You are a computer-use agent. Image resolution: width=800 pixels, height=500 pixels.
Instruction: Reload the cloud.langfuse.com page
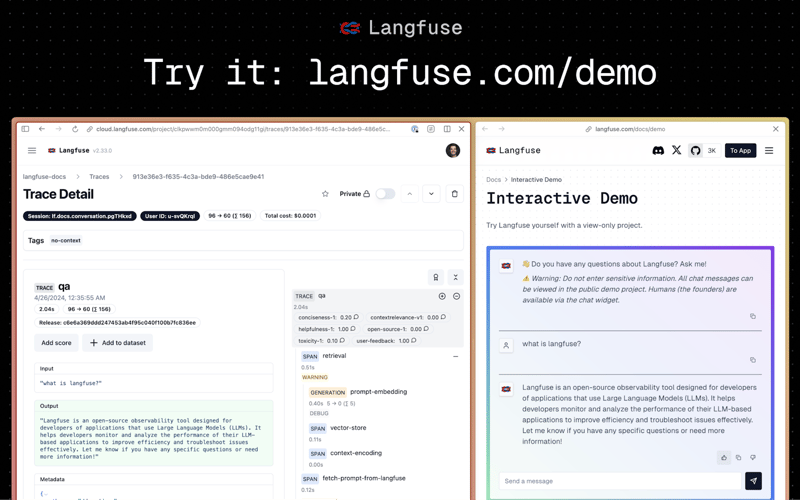[75, 129]
